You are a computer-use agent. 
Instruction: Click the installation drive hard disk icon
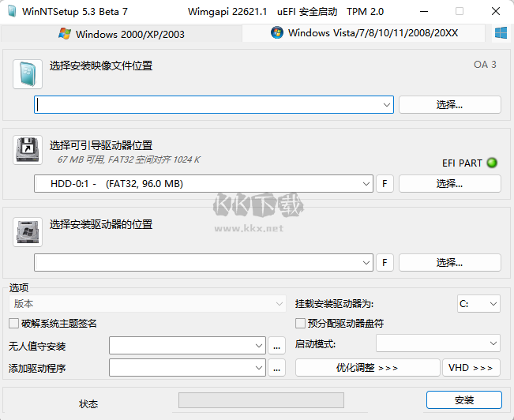tap(28, 232)
